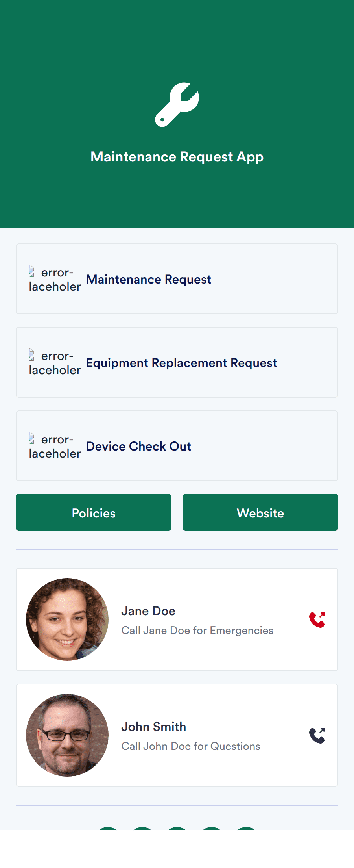Open the Maintenance Request form

177,279
